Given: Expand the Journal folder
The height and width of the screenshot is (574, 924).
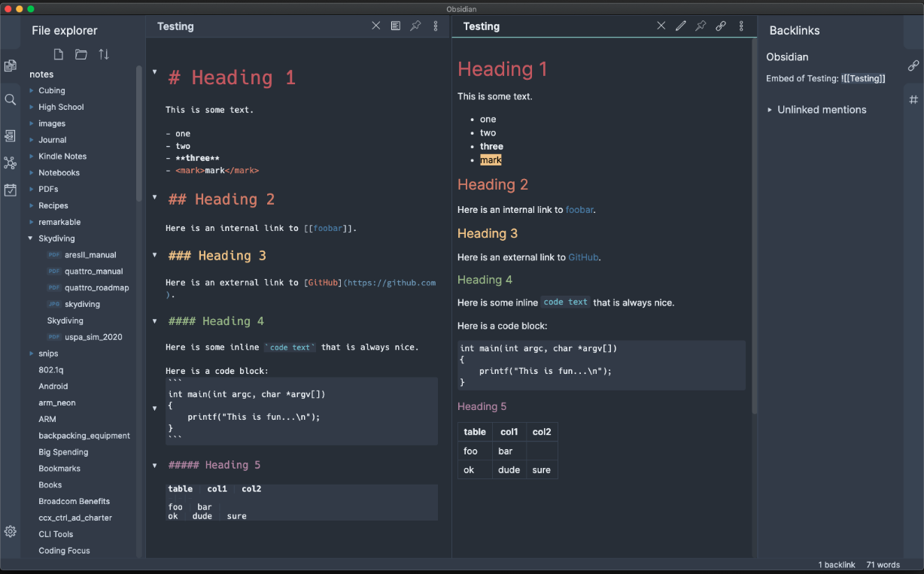Looking at the screenshot, I should pyautogui.click(x=32, y=140).
